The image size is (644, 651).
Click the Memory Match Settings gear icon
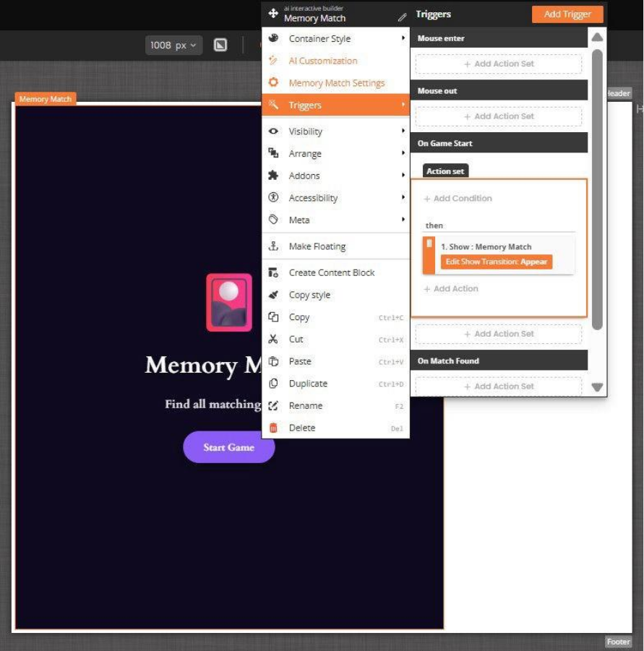pyautogui.click(x=273, y=83)
